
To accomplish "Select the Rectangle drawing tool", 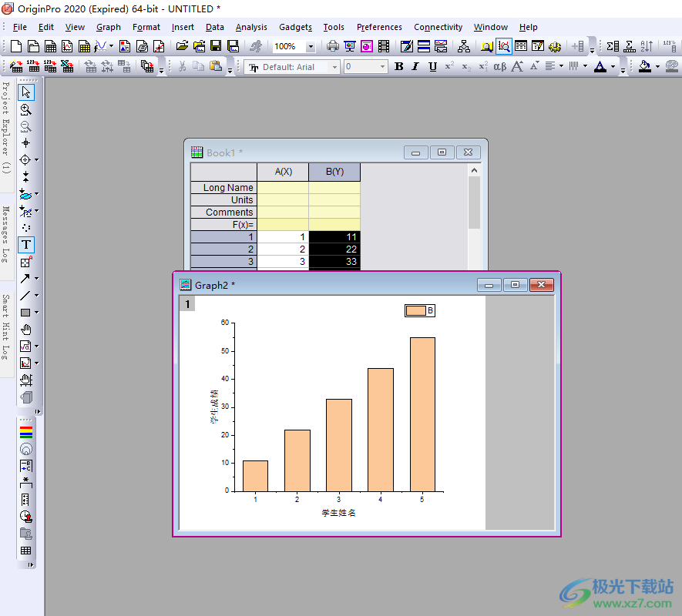I will (x=25, y=313).
